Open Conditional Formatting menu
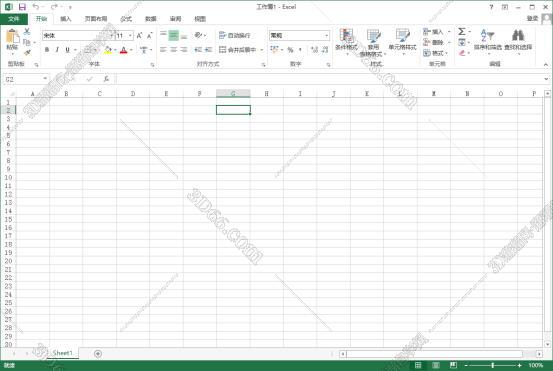This screenshot has width=553, height=371. tap(346, 42)
